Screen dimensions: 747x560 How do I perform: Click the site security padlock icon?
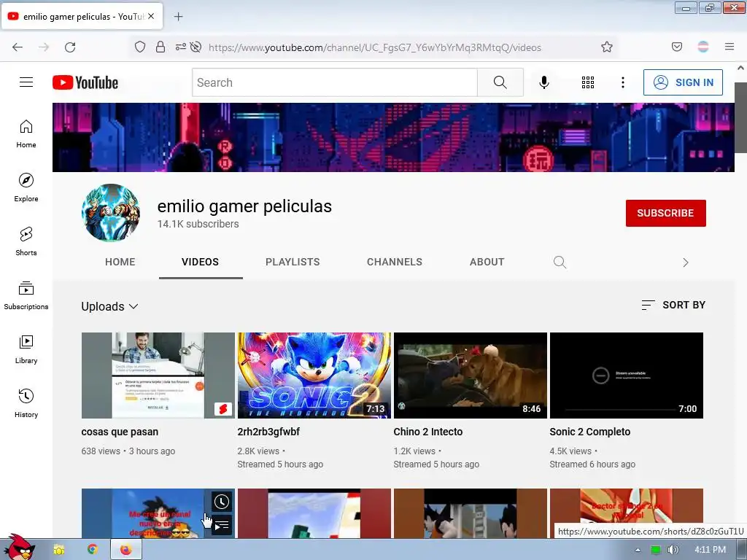(x=160, y=47)
